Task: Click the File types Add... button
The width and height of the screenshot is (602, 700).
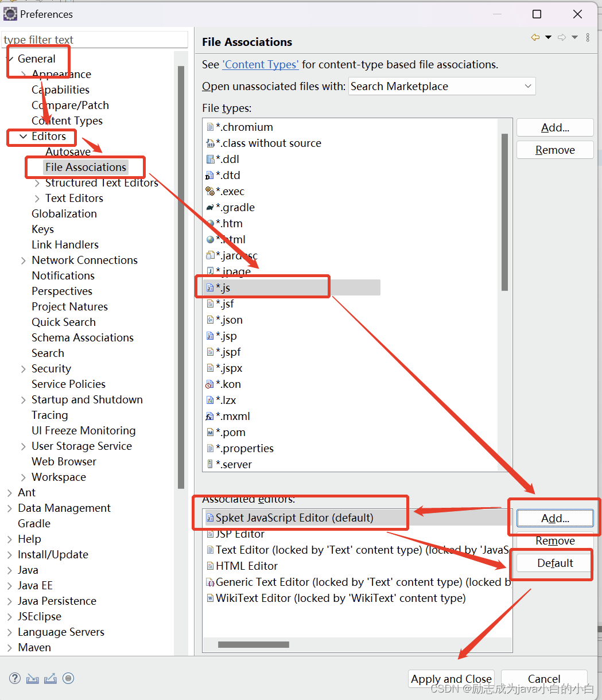Action: [555, 127]
